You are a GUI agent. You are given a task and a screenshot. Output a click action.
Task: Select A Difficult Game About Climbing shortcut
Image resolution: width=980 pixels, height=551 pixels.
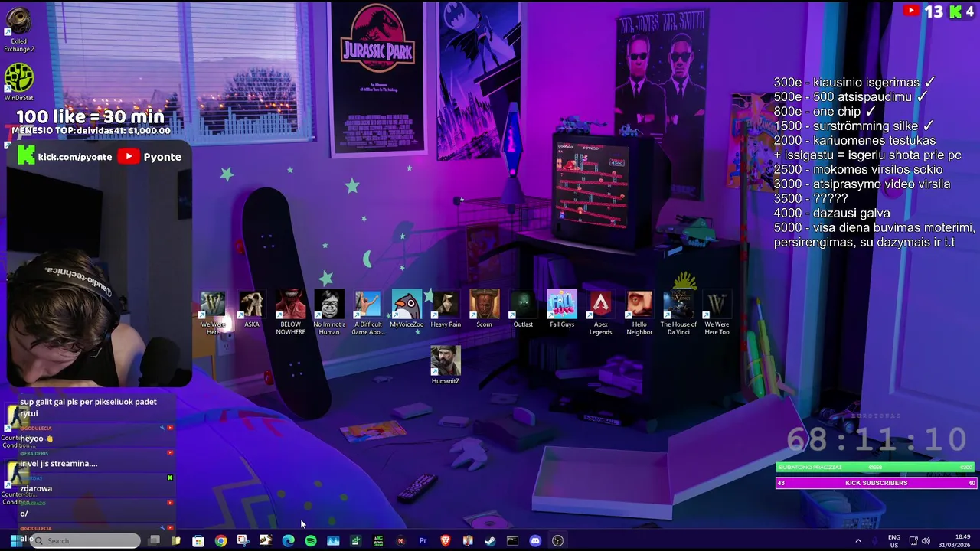click(367, 313)
